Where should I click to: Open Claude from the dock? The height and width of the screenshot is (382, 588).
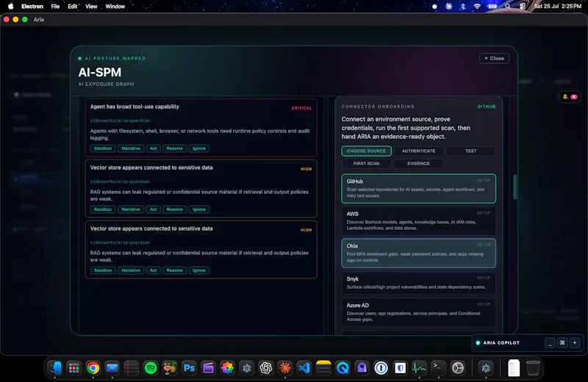pos(285,368)
